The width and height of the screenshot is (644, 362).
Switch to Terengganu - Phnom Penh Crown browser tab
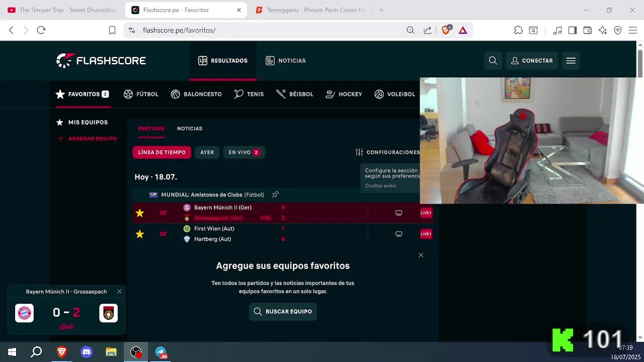[311, 10]
